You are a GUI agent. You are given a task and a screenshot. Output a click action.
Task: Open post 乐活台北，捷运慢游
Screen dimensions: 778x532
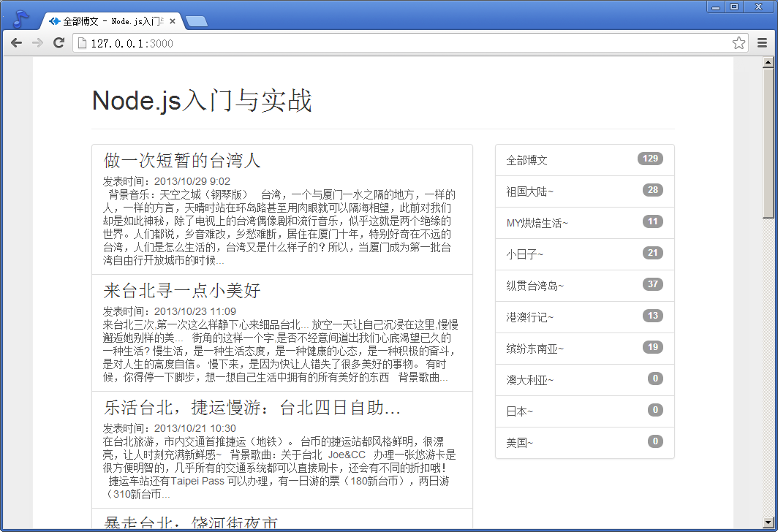tap(252, 408)
